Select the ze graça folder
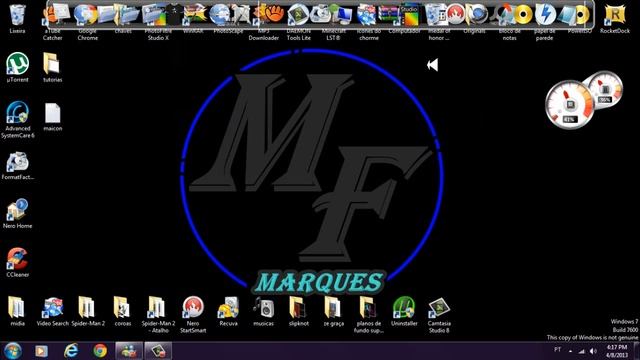The image size is (640, 360). point(333,311)
